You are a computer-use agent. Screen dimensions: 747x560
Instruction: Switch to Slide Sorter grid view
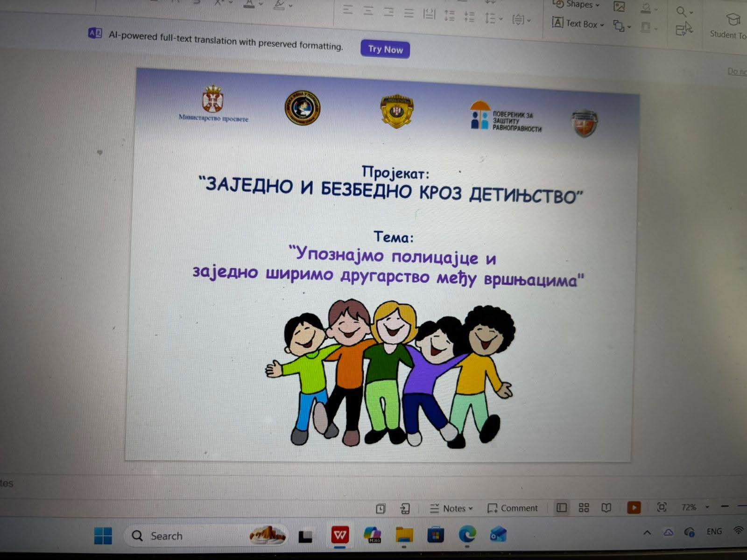coord(584,507)
